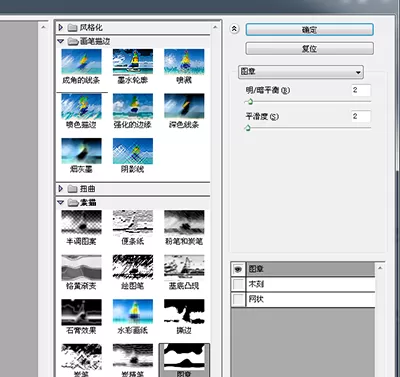Image resolution: width=400 pixels, height=377 pixels.
Task: Select the 深色线条 filter thumbnail
Action: coord(184,106)
